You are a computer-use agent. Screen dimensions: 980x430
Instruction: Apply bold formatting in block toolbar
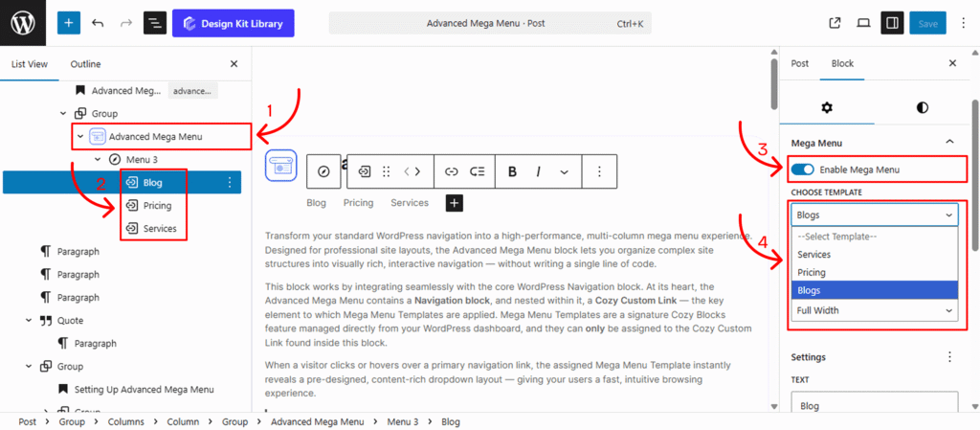[513, 171]
